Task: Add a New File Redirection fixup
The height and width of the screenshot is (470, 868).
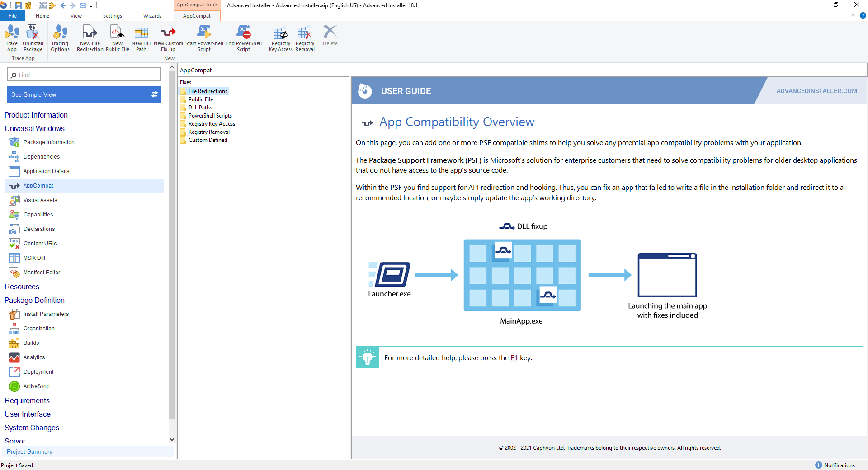Action: [90, 38]
